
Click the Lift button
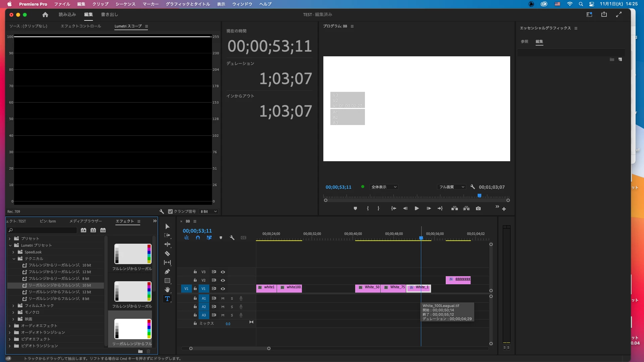tap(454, 208)
